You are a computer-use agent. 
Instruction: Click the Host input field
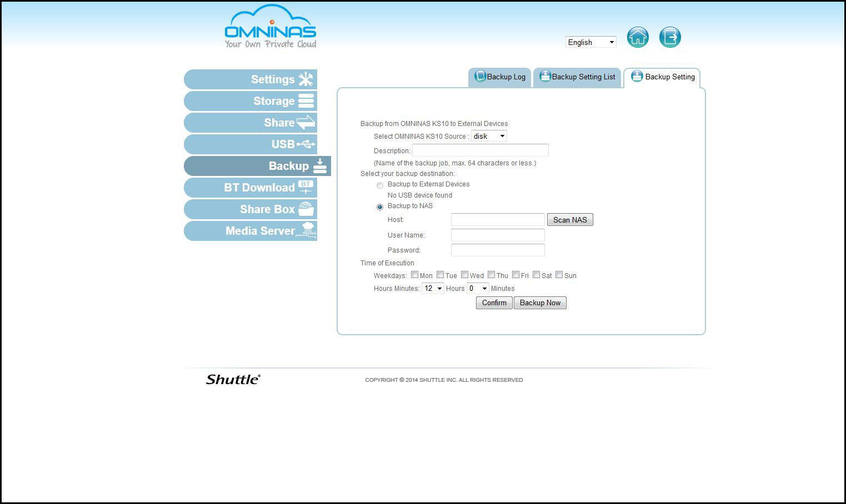(x=498, y=220)
